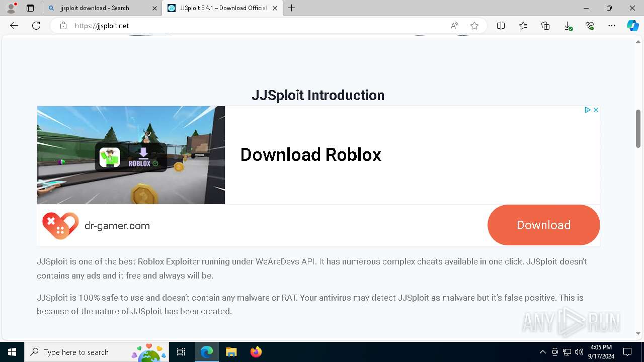View site information lock icon
644x362 pixels.
pos(63,26)
